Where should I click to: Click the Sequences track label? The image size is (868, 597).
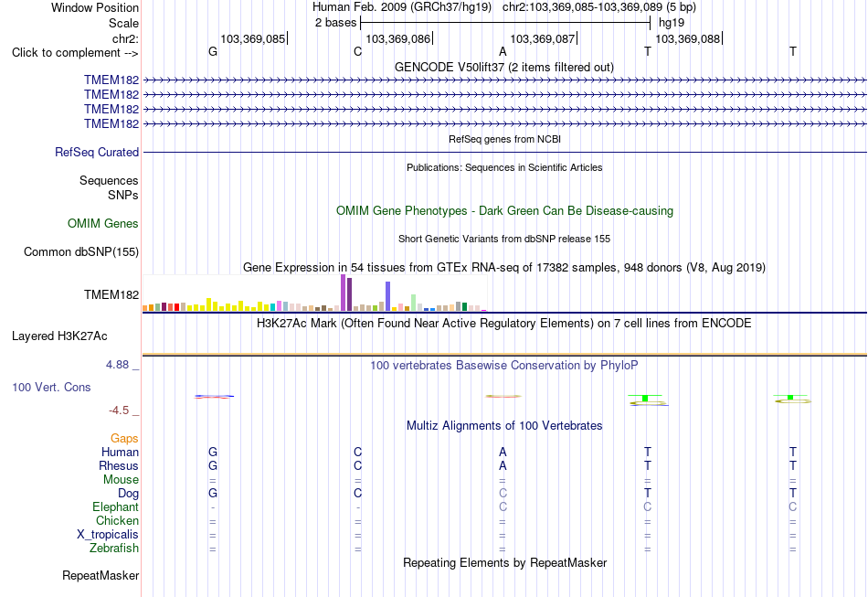(109, 180)
